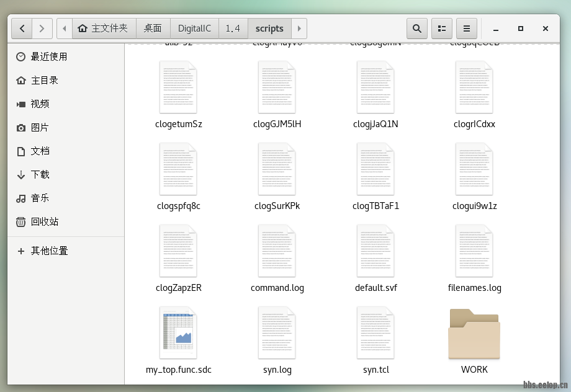
Task: Select the my_top.func.sdc file icon
Action: point(178,332)
